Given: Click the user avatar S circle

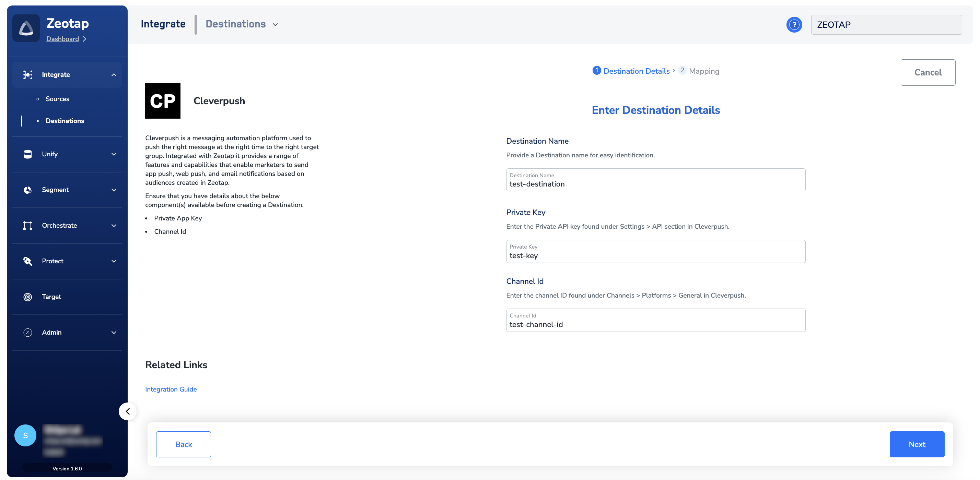Looking at the screenshot, I should [25, 435].
